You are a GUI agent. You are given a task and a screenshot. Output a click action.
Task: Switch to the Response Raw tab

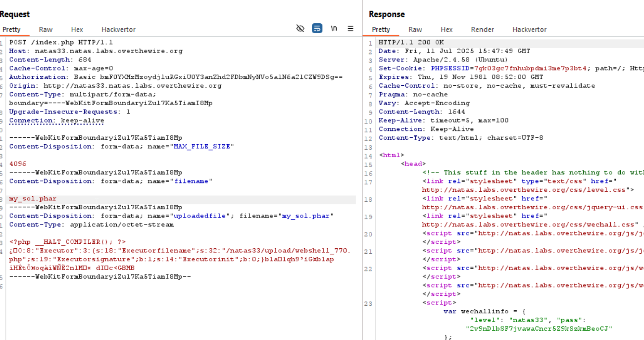[x=415, y=29]
